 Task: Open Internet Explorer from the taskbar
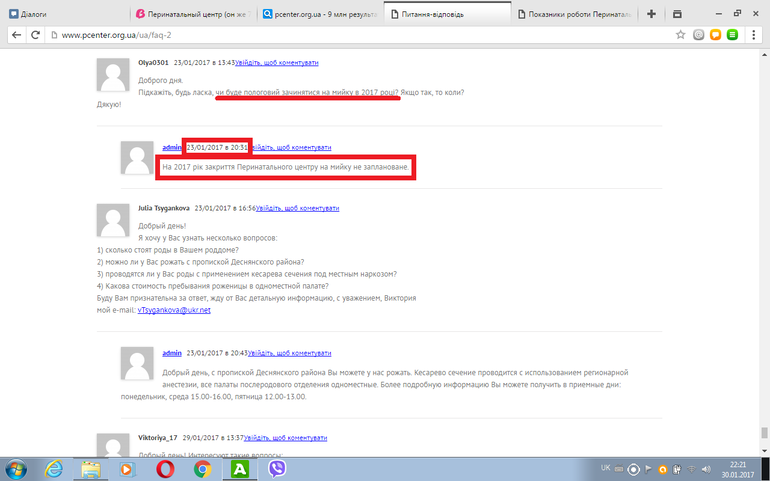point(53,467)
